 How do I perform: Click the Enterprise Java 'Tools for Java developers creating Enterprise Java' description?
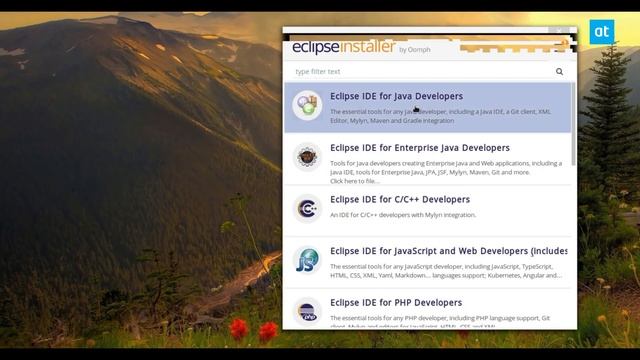pyautogui.click(x=446, y=168)
